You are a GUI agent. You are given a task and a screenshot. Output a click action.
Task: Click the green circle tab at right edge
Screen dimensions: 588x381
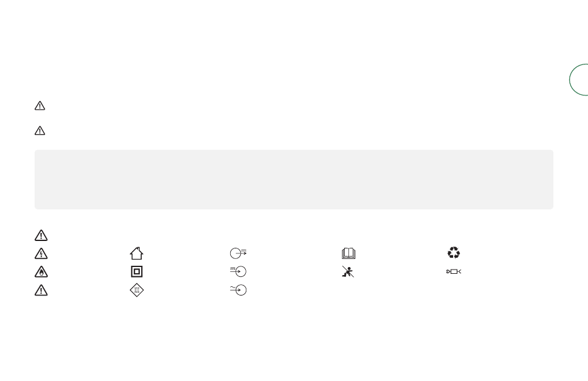tap(580, 79)
